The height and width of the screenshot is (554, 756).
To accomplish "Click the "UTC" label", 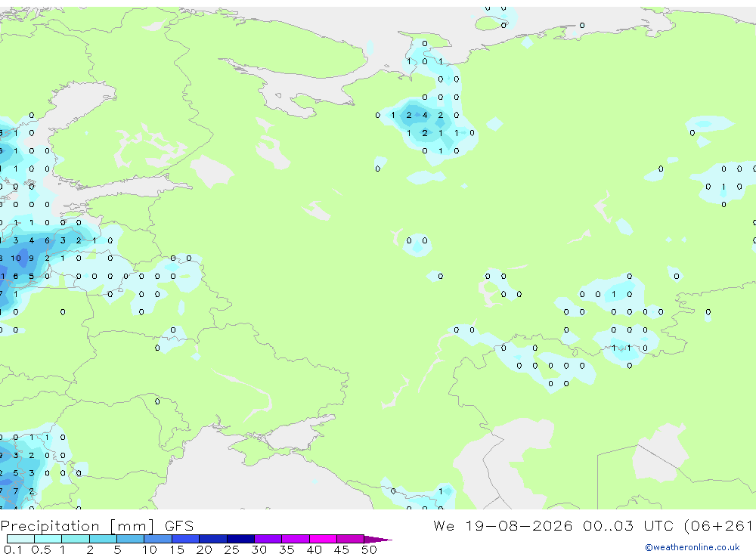I will click(658, 525).
